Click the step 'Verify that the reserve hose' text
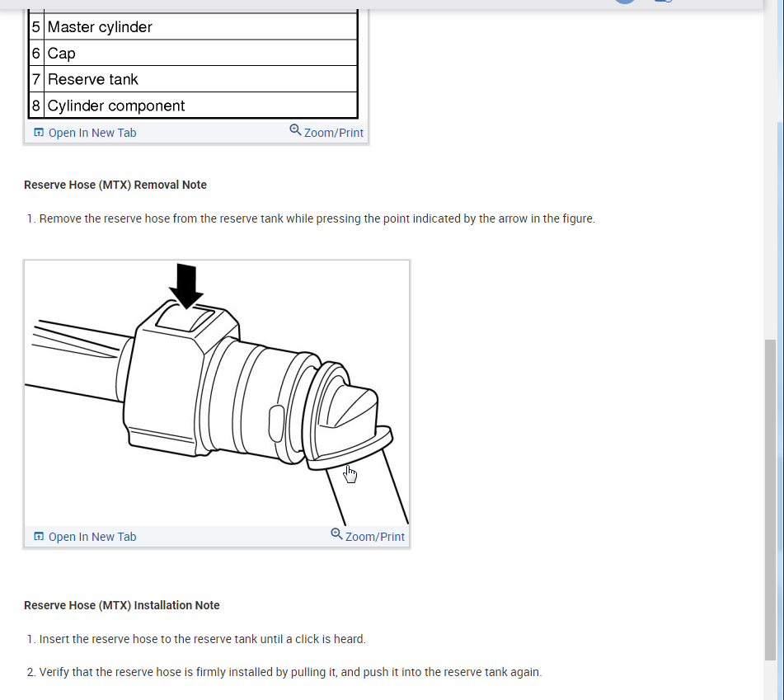This screenshot has width=784, height=700. tap(290, 673)
